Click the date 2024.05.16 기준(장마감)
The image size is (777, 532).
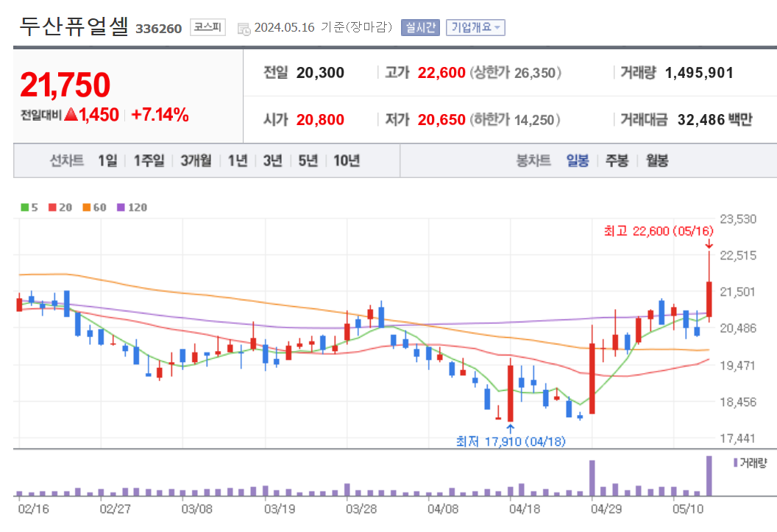323,27
